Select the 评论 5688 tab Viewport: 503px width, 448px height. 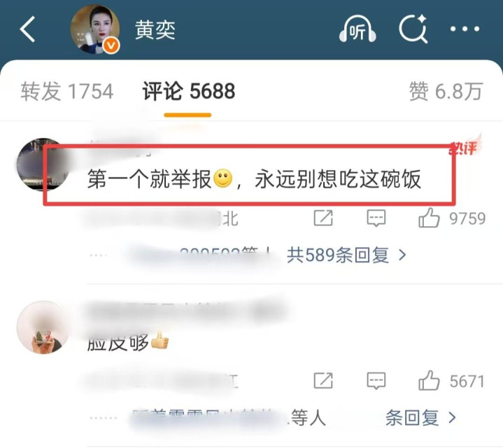189,91
